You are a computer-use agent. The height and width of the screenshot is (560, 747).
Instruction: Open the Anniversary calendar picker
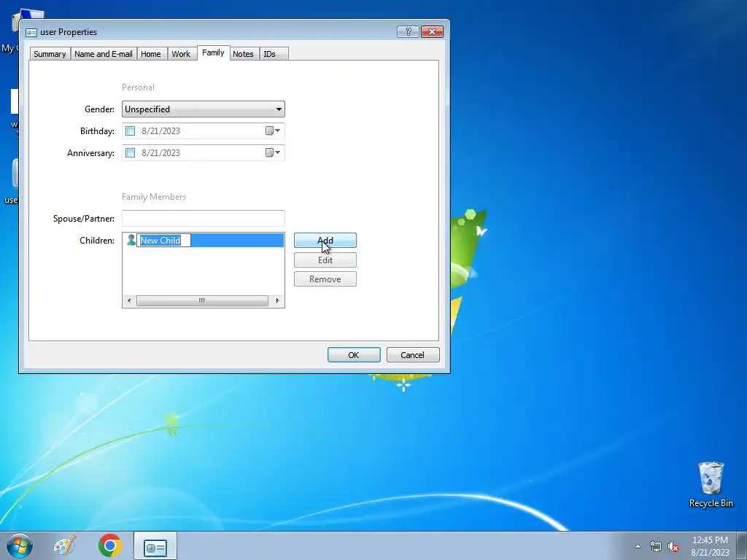point(273,153)
